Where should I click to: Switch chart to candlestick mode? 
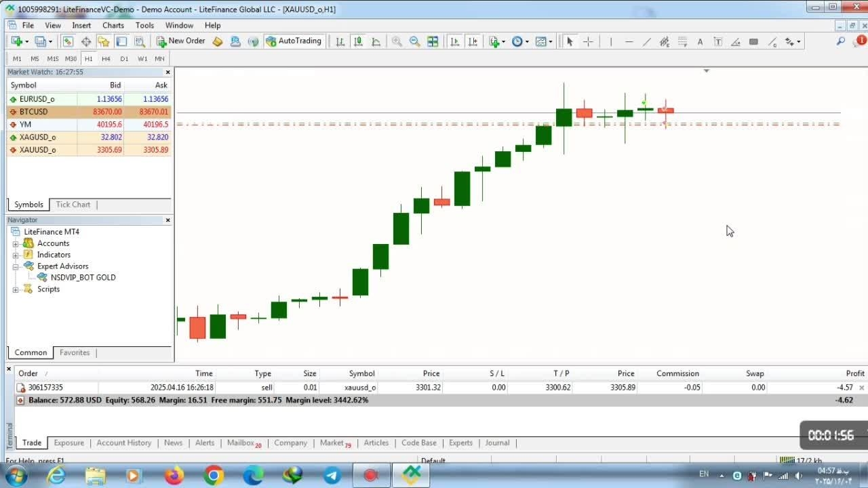pos(358,41)
